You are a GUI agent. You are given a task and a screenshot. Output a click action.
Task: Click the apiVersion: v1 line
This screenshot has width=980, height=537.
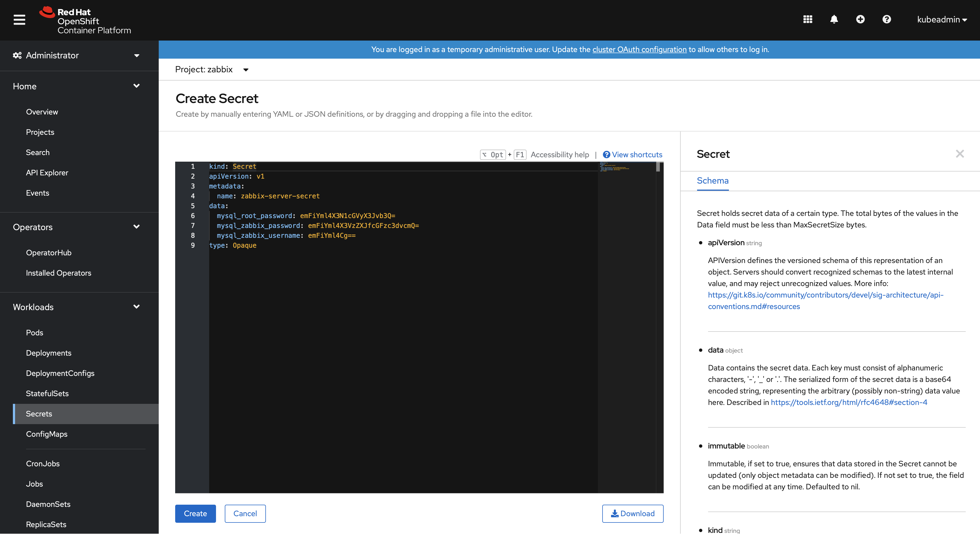point(237,176)
